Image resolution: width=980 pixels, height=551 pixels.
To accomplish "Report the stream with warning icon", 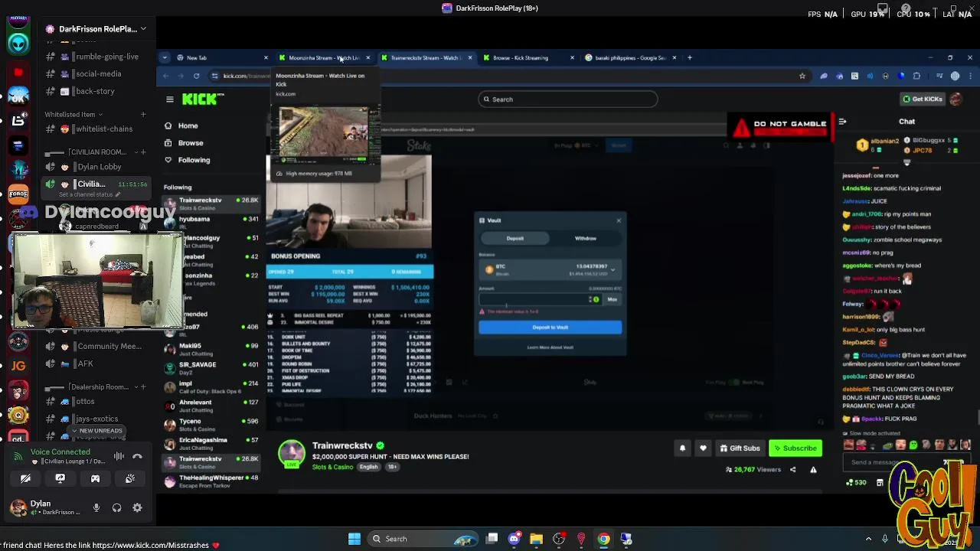I will point(813,470).
